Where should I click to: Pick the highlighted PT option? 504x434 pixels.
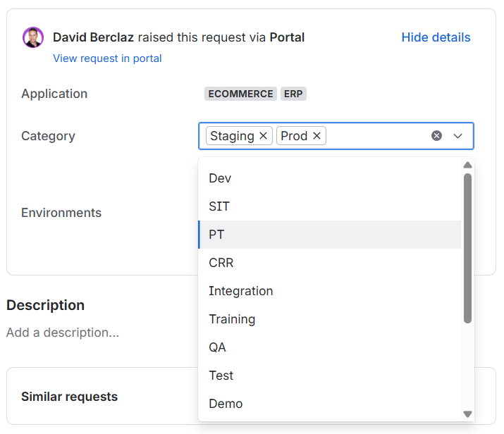(x=330, y=235)
